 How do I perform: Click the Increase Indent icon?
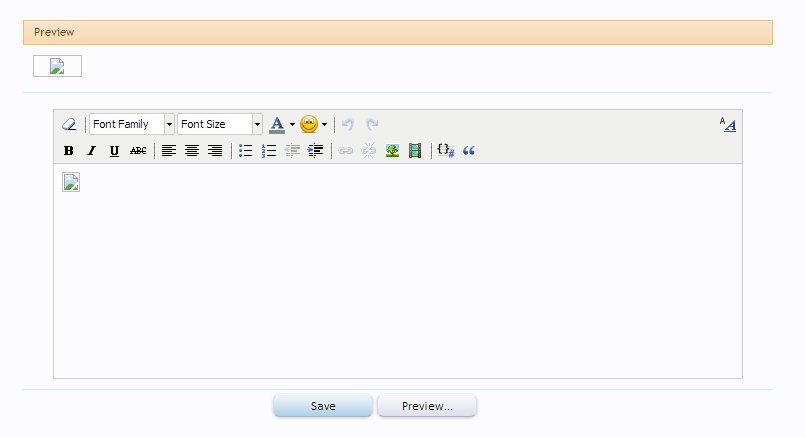315,151
